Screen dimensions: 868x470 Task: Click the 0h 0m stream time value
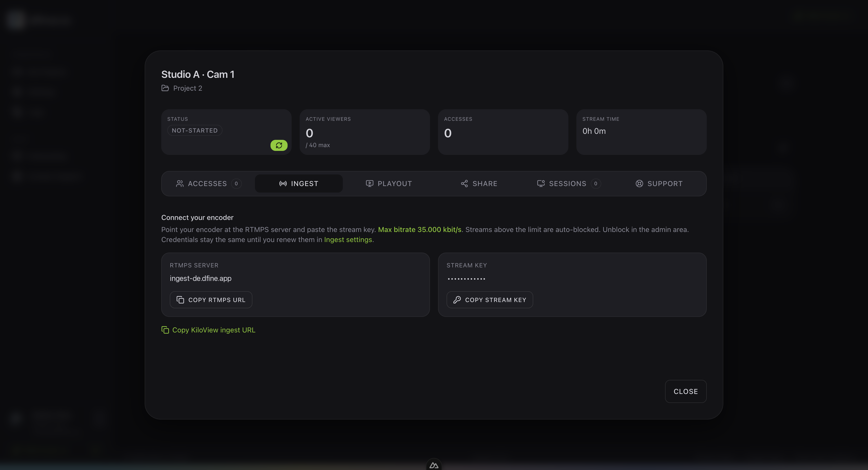click(594, 131)
